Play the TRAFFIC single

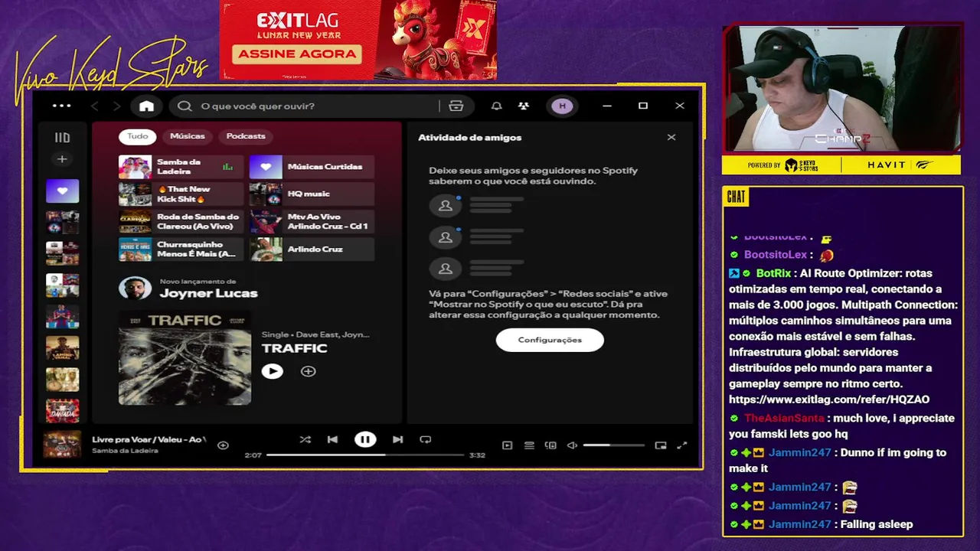tap(272, 371)
